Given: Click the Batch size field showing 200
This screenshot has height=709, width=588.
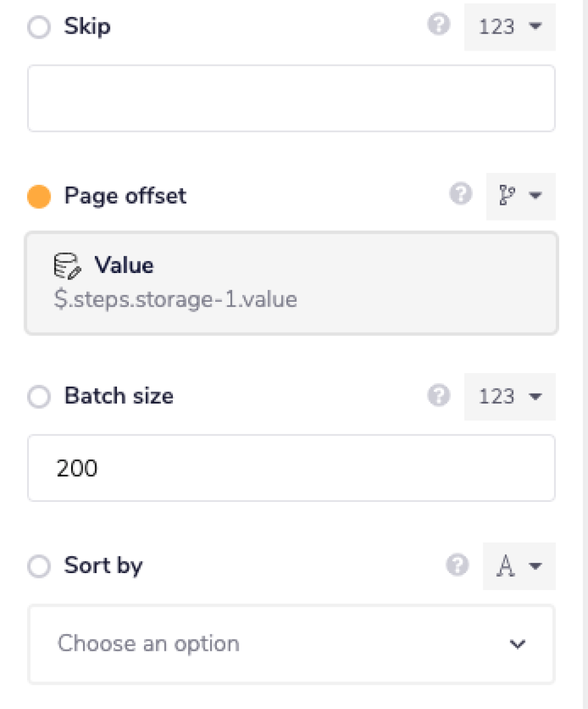Looking at the screenshot, I should tap(291, 468).
